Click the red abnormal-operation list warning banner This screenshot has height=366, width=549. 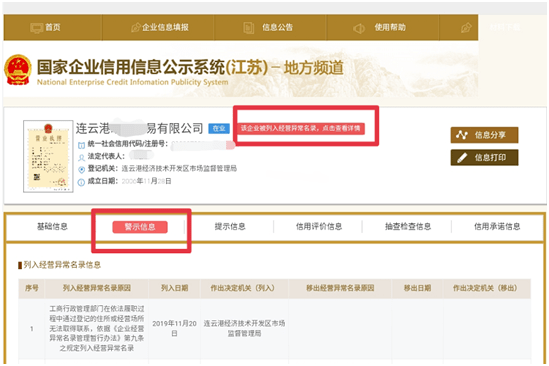[x=301, y=129]
